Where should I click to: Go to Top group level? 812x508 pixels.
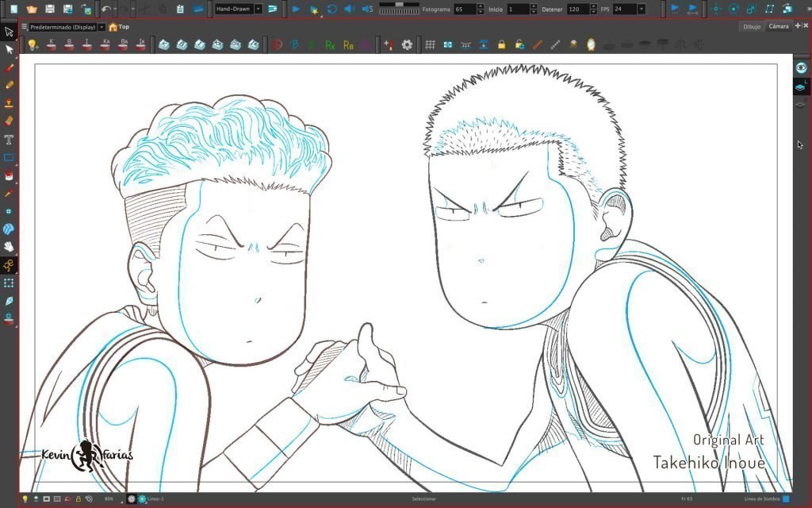pos(119,27)
